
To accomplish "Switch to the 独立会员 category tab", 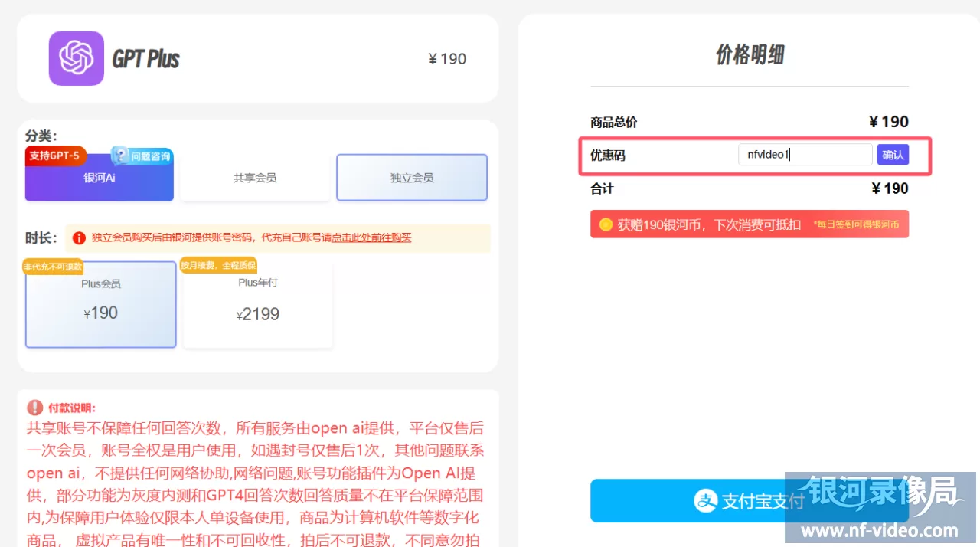I will pos(411,177).
